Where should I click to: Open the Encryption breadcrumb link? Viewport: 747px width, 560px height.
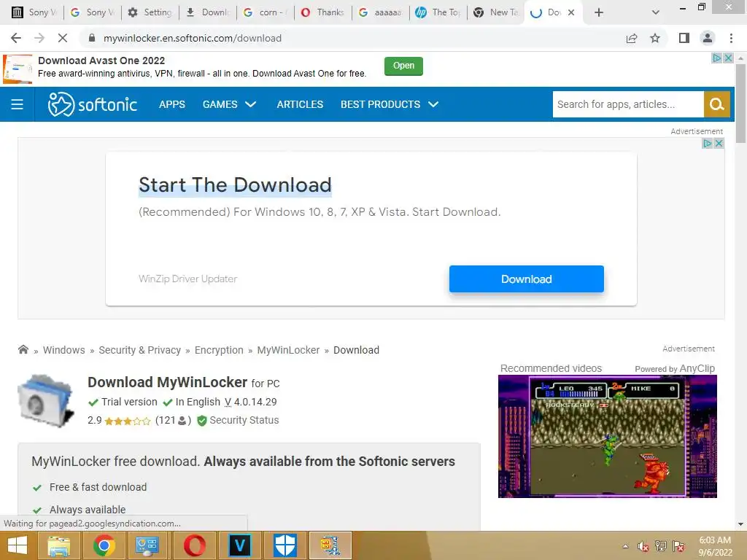(x=219, y=350)
